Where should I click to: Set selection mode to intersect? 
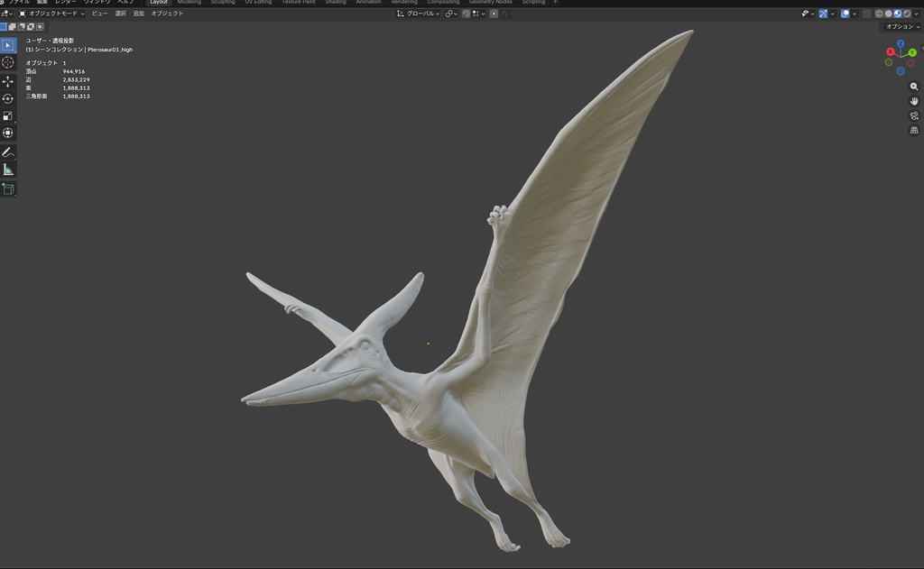click(x=40, y=26)
